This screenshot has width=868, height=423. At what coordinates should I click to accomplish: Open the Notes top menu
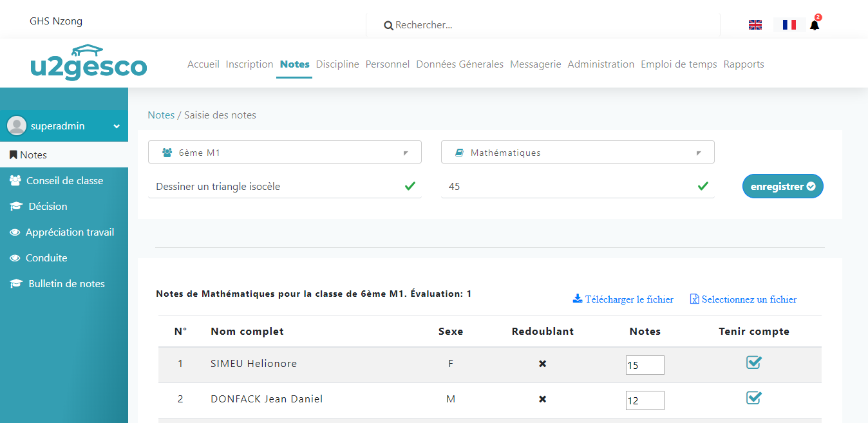click(294, 64)
